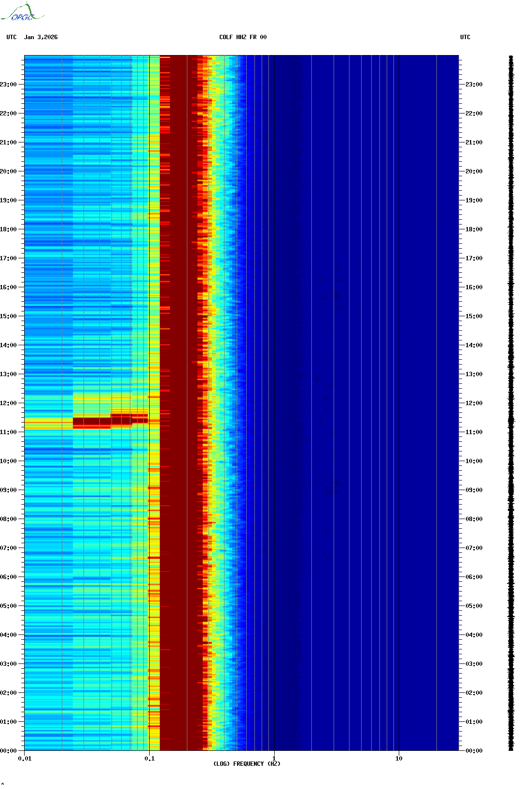Click the left 23:00 time label

click(x=8, y=85)
